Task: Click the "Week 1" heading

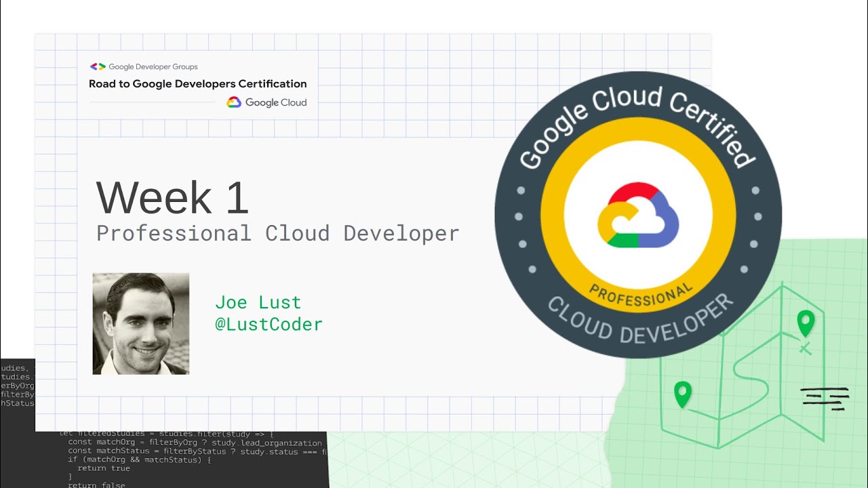Action: pyautogui.click(x=173, y=197)
